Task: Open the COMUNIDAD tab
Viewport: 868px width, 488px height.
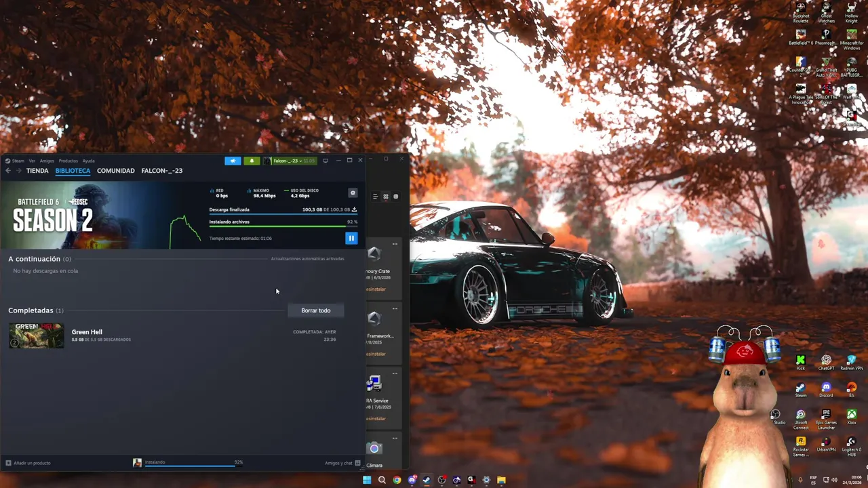Action: 116,171
